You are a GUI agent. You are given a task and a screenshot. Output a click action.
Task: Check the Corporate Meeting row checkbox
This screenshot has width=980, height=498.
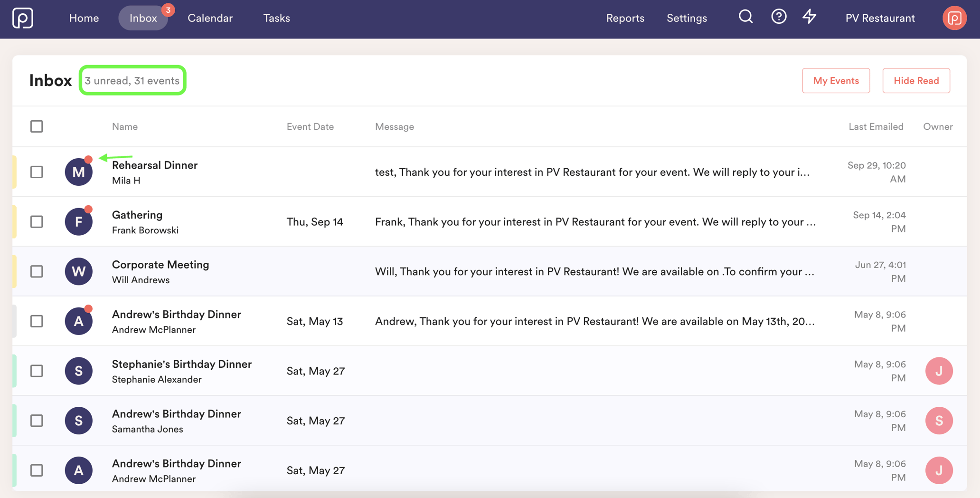coord(37,271)
